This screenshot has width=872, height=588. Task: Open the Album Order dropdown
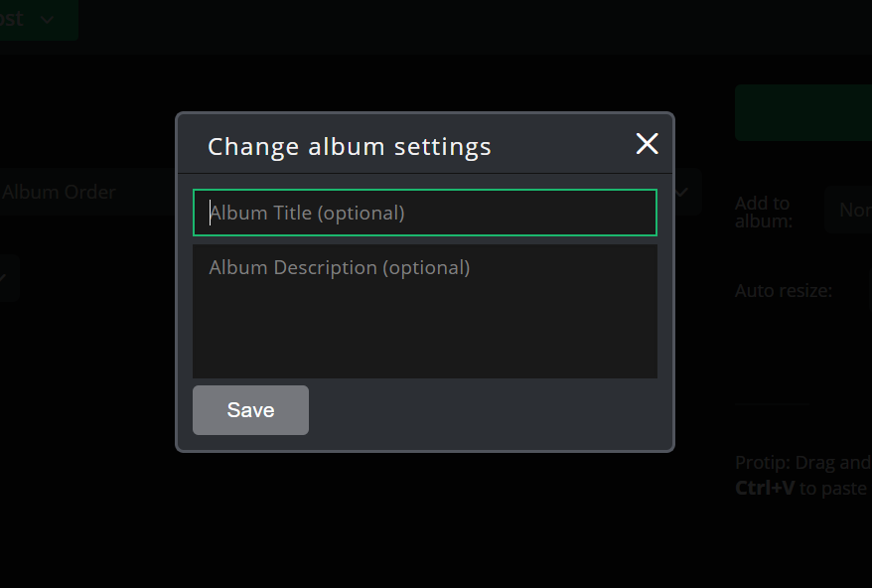click(x=60, y=192)
